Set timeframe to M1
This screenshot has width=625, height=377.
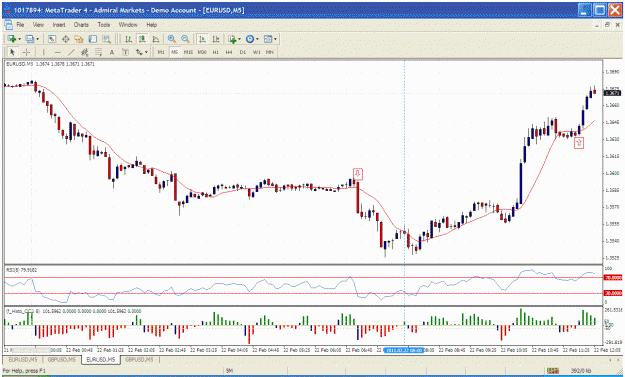click(x=161, y=52)
